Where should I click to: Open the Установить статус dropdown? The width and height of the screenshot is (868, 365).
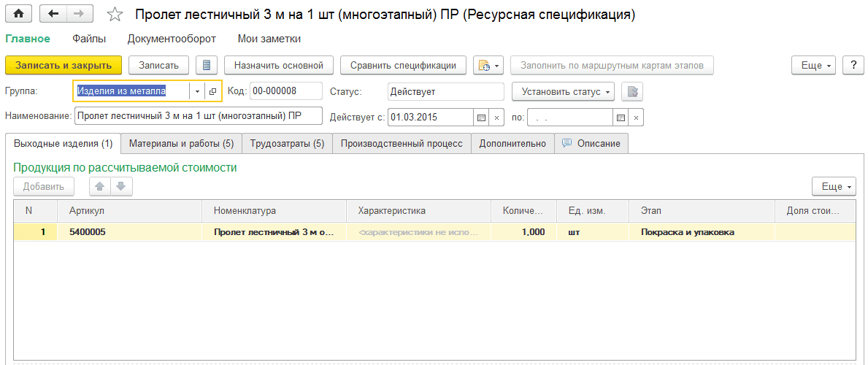[563, 91]
